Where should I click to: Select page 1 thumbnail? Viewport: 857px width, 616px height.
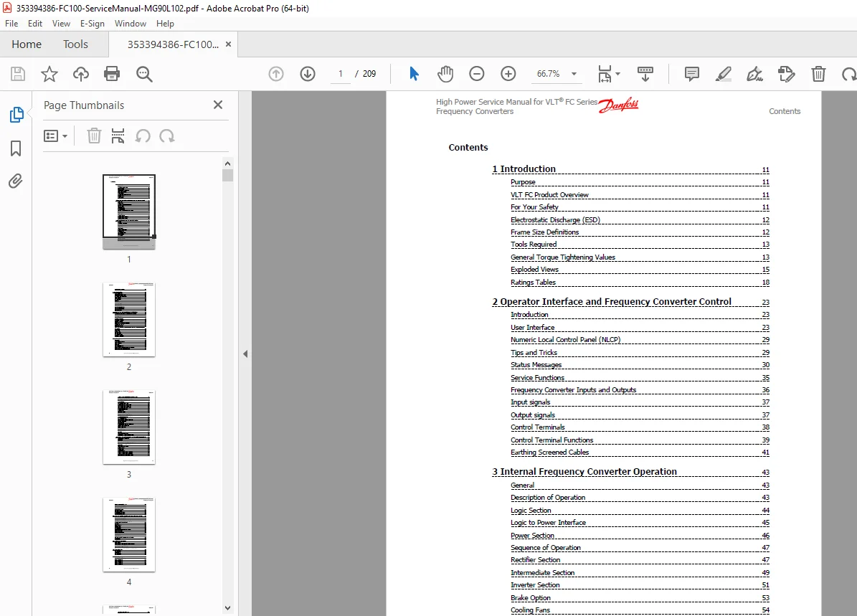[129, 212]
